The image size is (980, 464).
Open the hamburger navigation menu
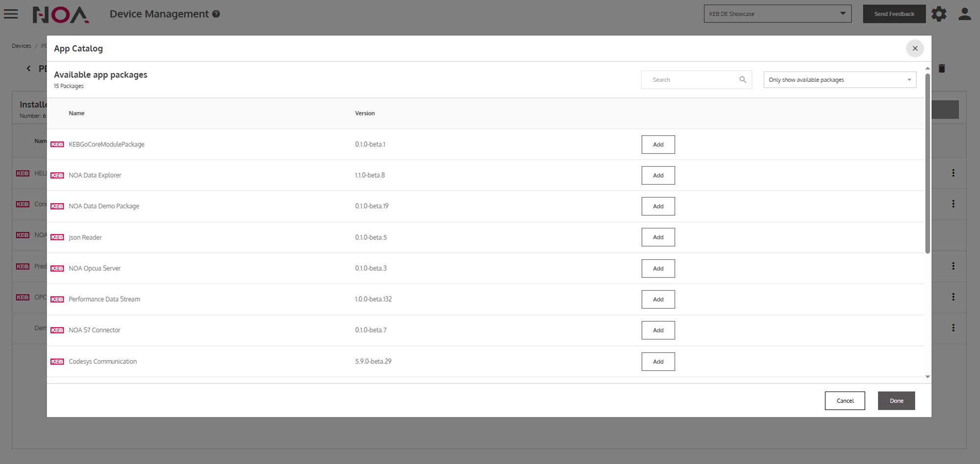point(11,14)
